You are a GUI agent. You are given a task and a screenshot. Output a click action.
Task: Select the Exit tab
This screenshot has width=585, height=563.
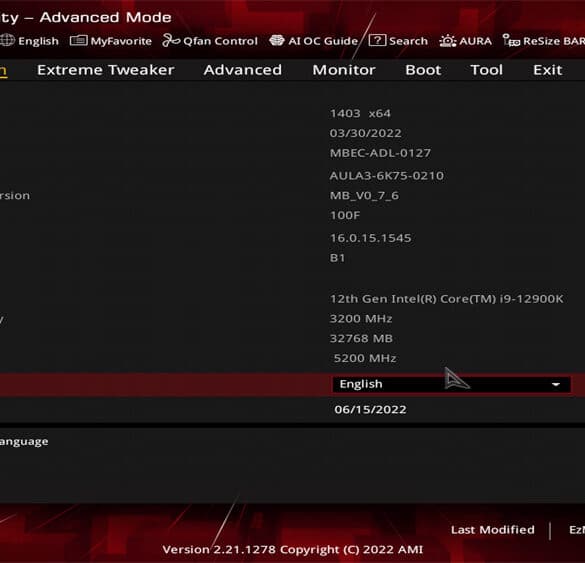[547, 70]
